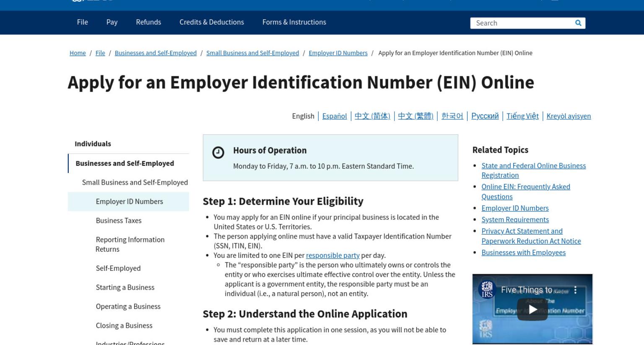Image resolution: width=644 pixels, height=345 pixels.
Task: Open Small Business and Self-Employed breadcrumb
Action: (x=252, y=53)
